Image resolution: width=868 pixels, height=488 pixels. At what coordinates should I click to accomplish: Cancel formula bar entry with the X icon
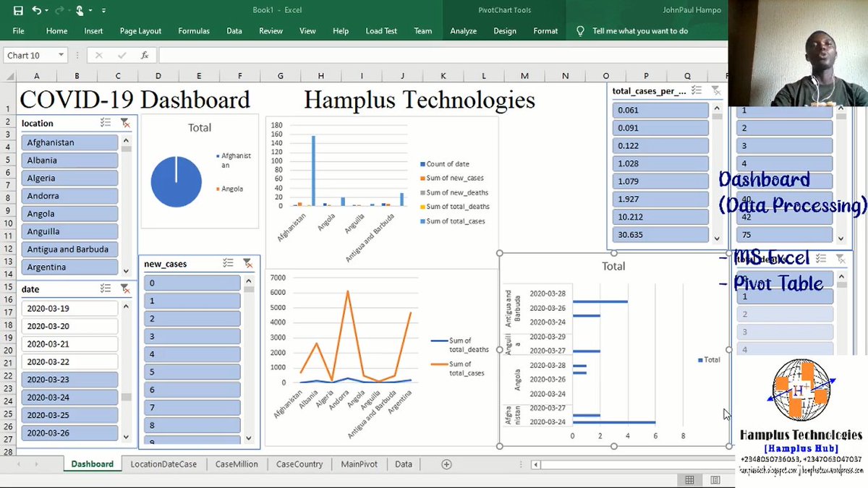point(99,55)
